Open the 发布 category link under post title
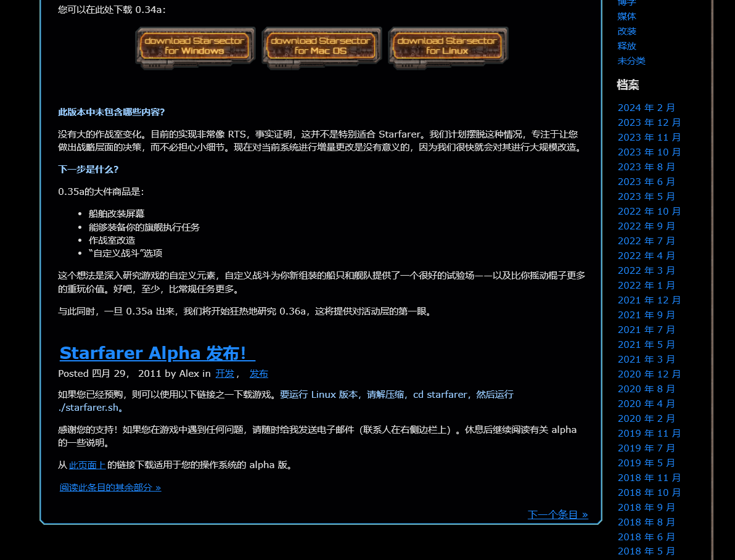 pyautogui.click(x=258, y=374)
